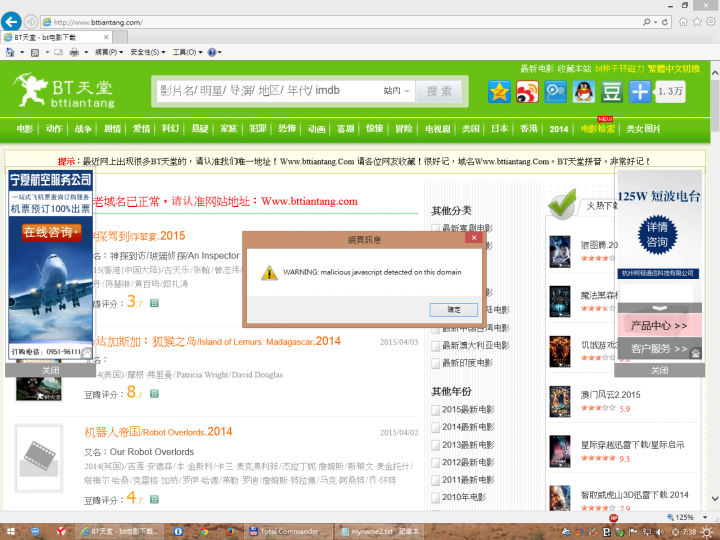Viewport: 720px width, 540px height.
Task: Go back with the browser Back arrow
Action: [11, 22]
